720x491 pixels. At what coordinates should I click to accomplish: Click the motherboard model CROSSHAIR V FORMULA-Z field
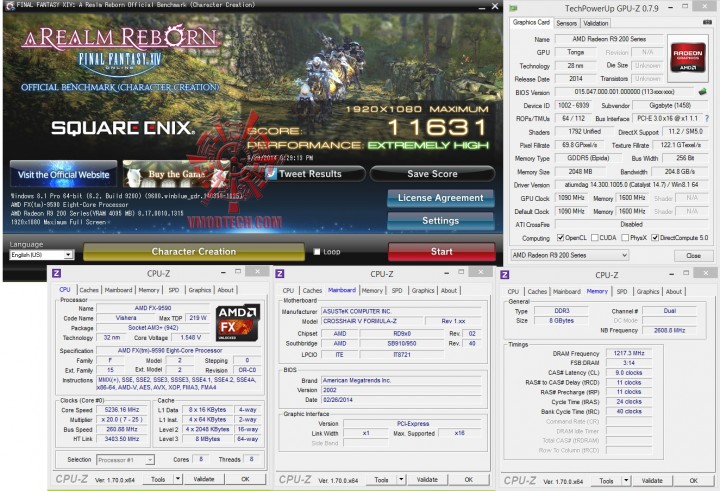pyautogui.click(x=372, y=321)
